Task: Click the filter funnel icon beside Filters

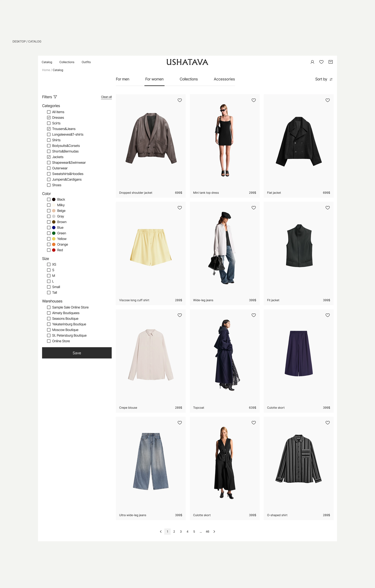Action: pyautogui.click(x=55, y=97)
